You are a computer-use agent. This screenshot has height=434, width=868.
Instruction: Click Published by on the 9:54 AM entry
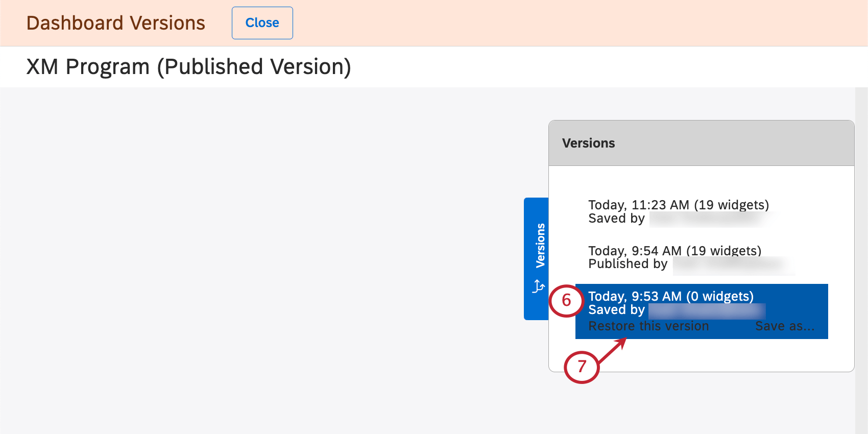[x=628, y=263]
